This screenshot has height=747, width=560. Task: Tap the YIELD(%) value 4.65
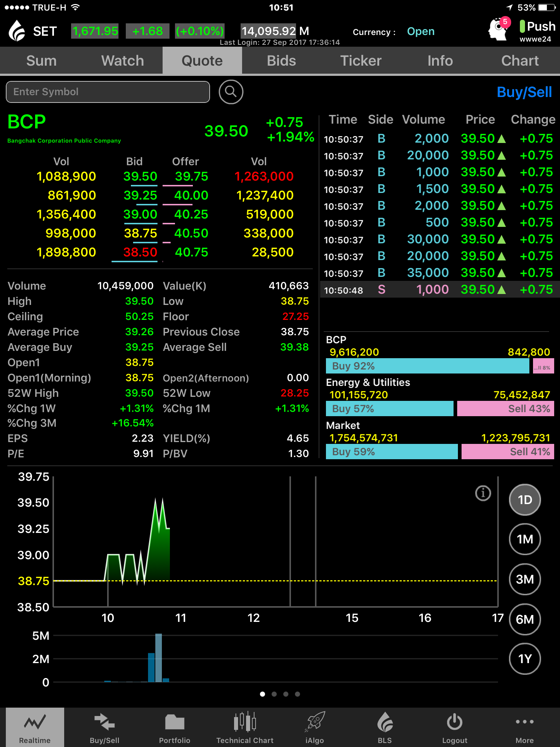[x=298, y=438]
